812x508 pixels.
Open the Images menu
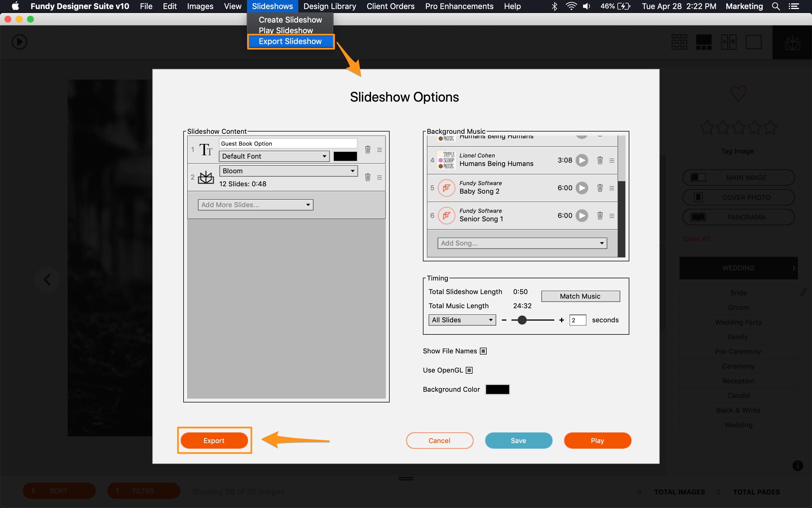(200, 6)
